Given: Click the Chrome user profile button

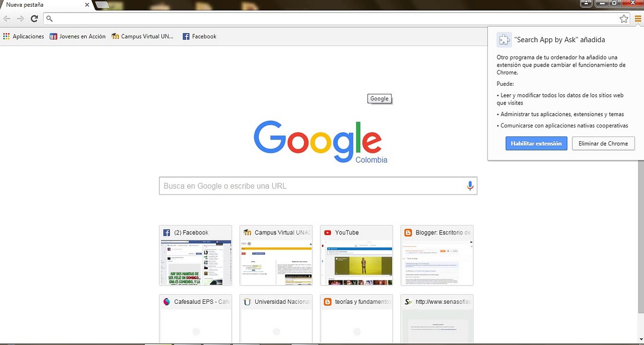Looking at the screenshot, I should 586,3.
